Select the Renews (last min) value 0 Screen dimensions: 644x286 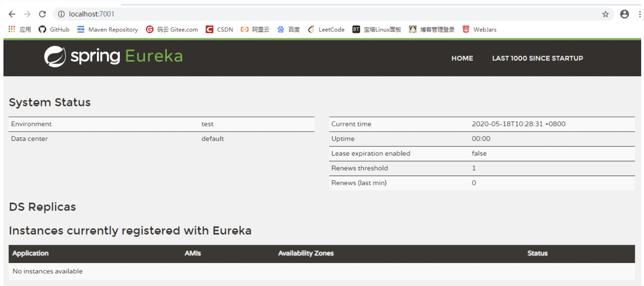[x=474, y=183]
